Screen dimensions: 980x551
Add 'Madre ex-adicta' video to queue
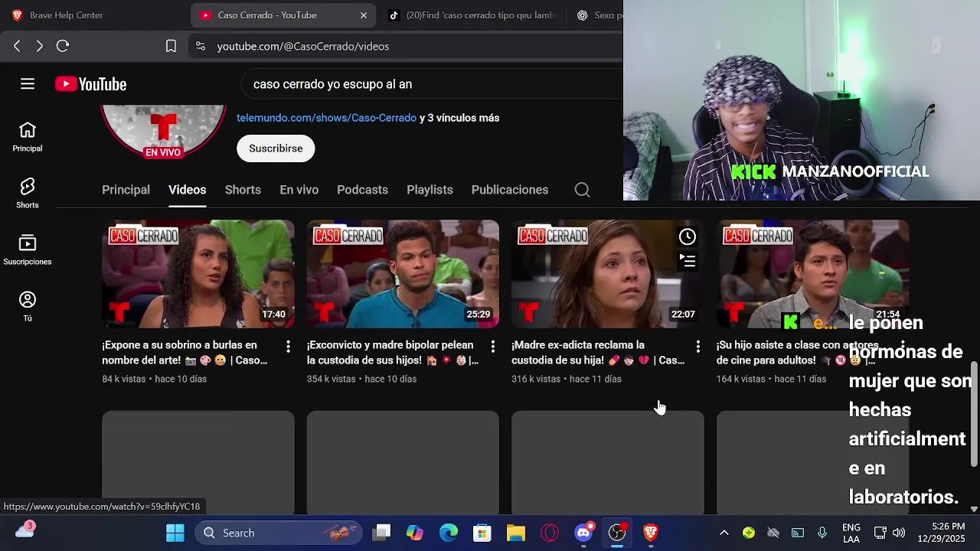(688, 262)
